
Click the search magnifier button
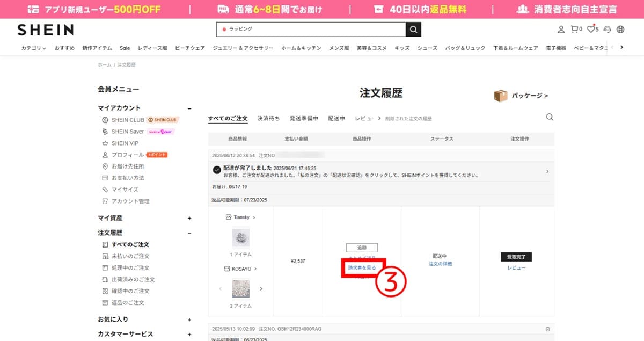pos(413,29)
